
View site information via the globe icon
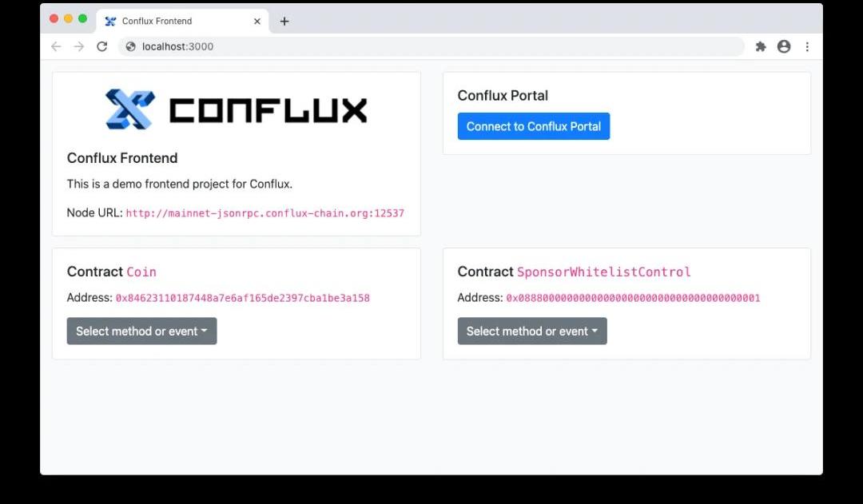[131, 46]
